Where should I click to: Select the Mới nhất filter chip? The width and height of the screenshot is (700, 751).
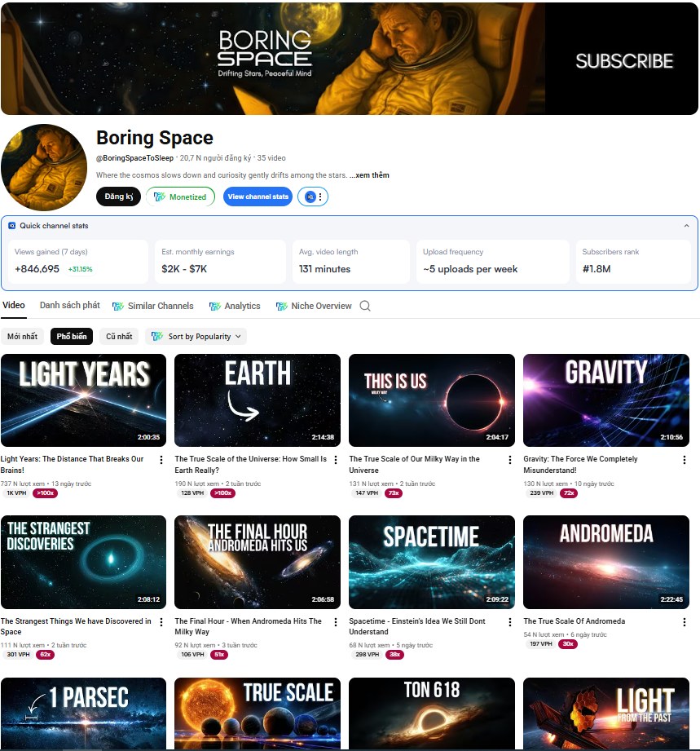(x=23, y=336)
